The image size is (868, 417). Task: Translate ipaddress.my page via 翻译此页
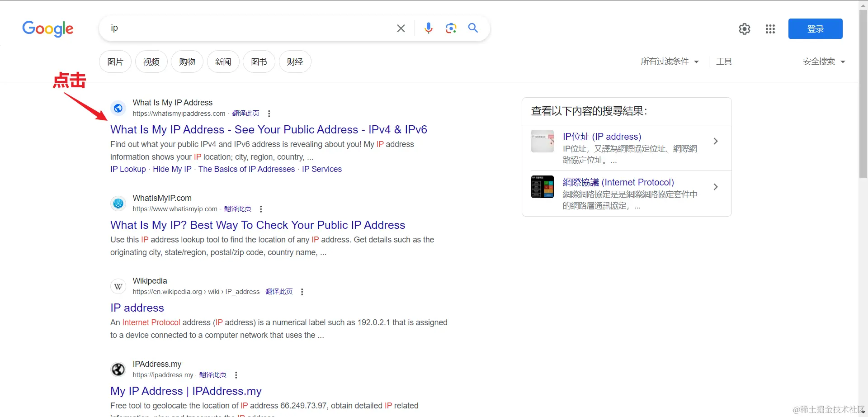coord(213,375)
